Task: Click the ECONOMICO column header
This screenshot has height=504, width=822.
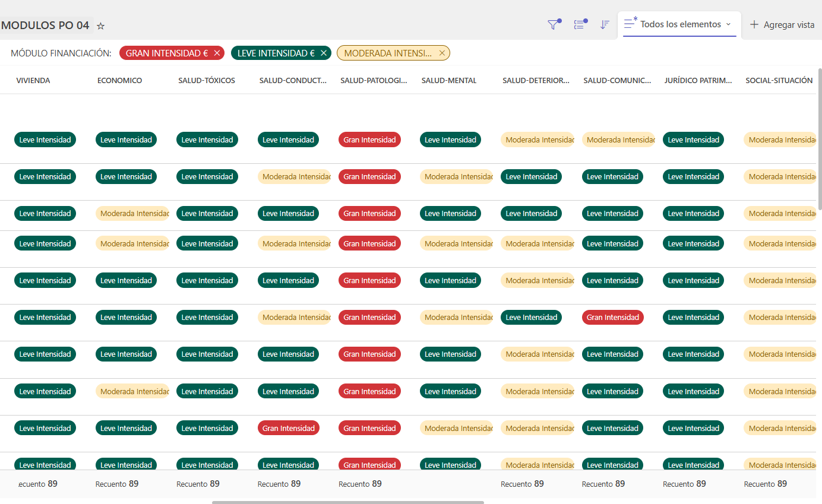Action: [x=119, y=81]
